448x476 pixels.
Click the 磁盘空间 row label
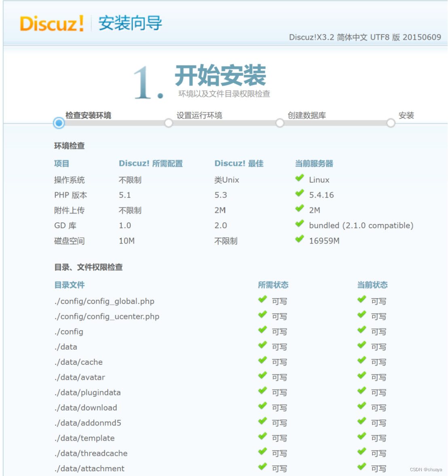pyautogui.click(x=69, y=241)
